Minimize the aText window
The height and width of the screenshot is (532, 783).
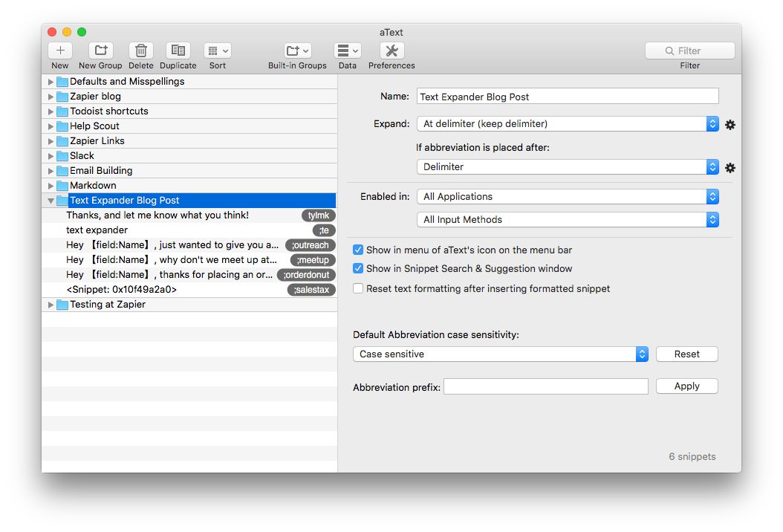coord(67,32)
